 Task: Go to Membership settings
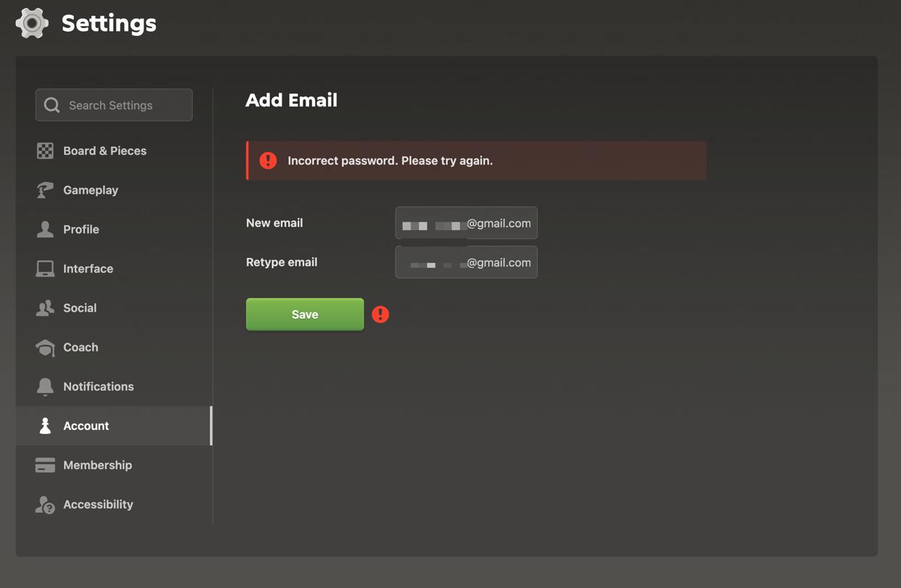click(114, 465)
